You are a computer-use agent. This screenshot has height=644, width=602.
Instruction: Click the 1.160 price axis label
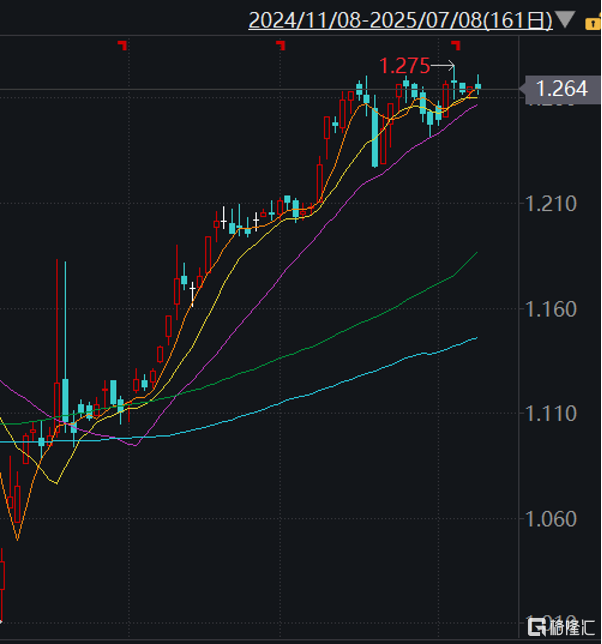[551, 309]
